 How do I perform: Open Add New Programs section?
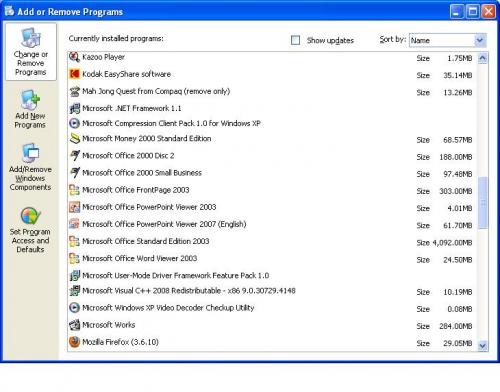click(30, 109)
